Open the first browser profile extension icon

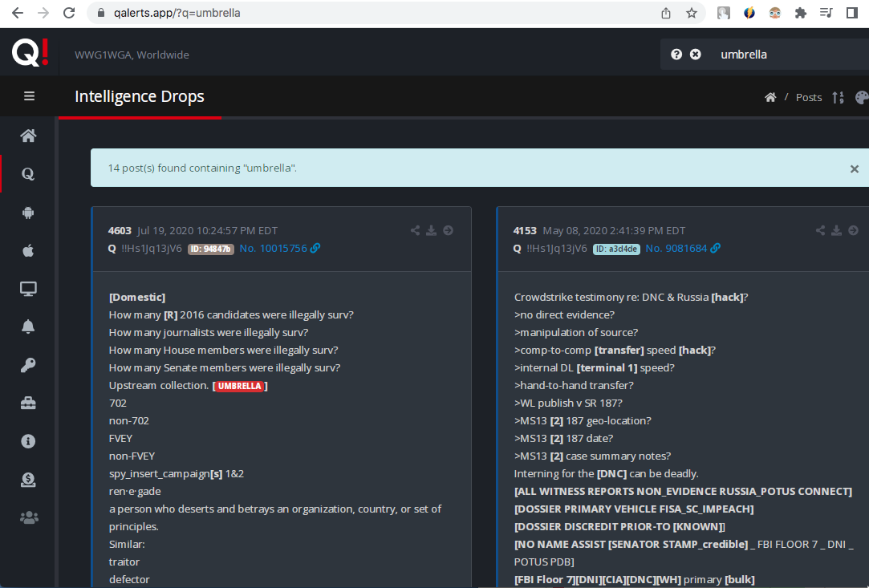coord(723,13)
